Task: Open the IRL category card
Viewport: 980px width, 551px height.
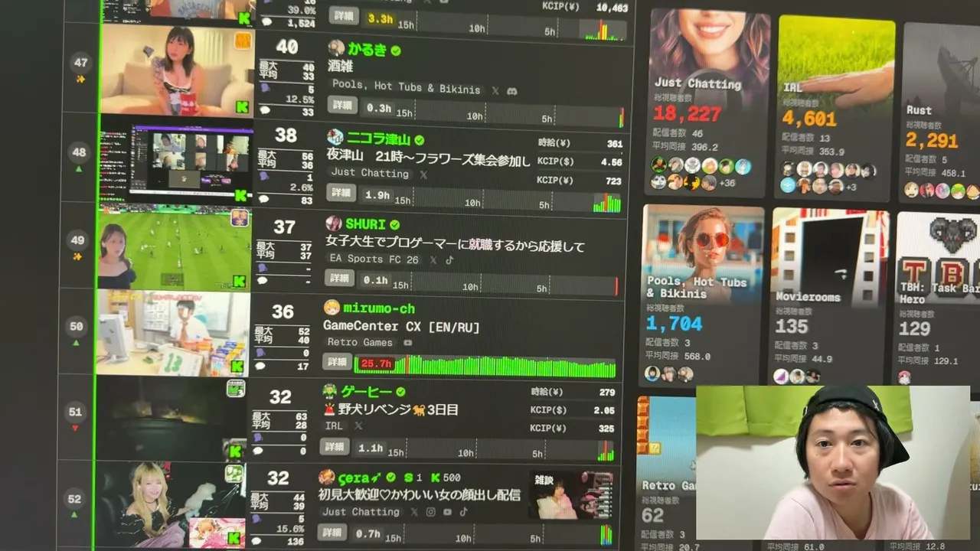Action: (x=837, y=107)
